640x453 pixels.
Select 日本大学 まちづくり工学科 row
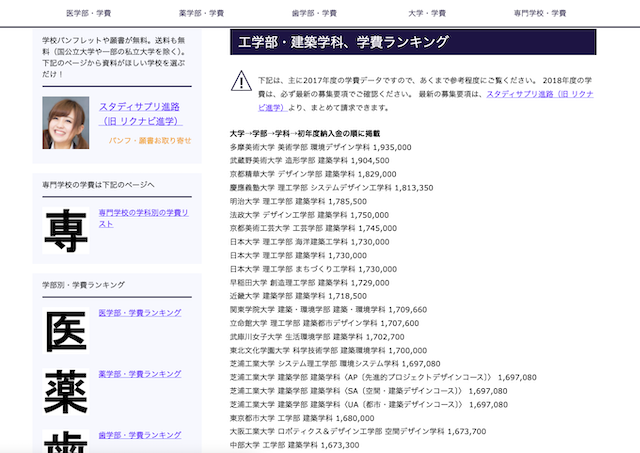pyautogui.click(x=313, y=269)
